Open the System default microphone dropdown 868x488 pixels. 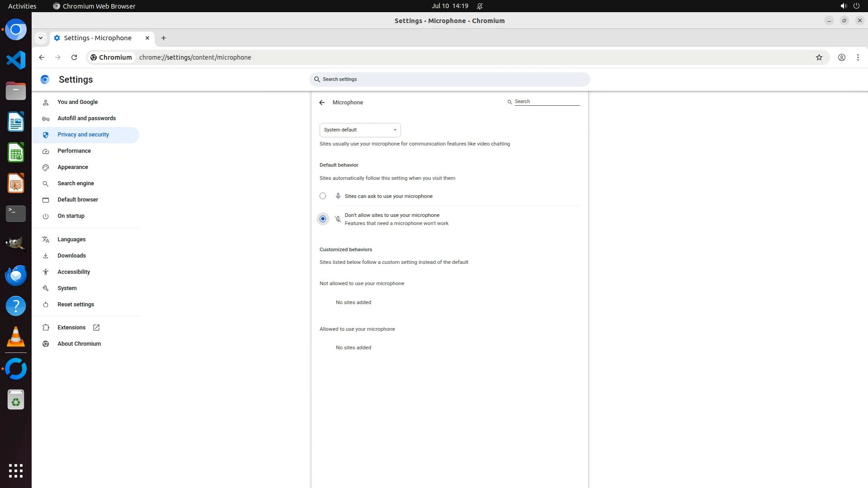(x=360, y=130)
